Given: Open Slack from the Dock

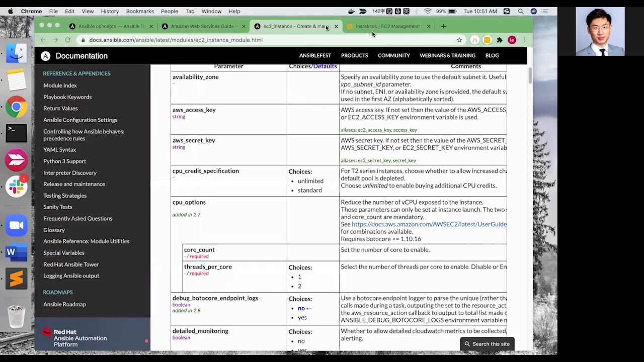Looking at the screenshot, I should [16, 187].
